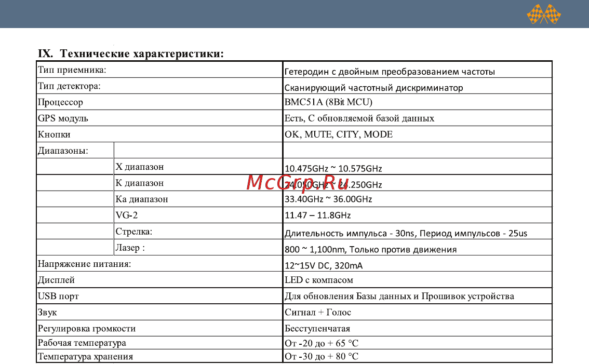Click the 'Стрелка:' label
The width and height of the screenshot is (589, 364).
pos(133,232)
